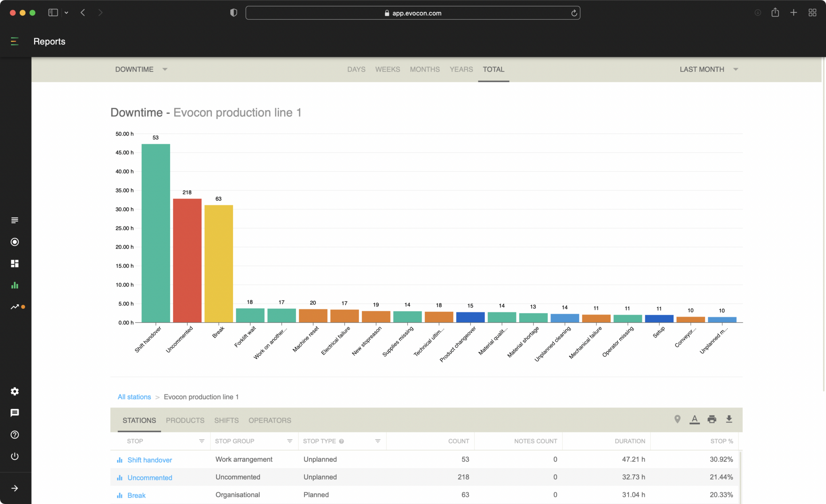Image resolution: width=826 pixels, height=504 pixels.
Task: Open the bar chart reports sidebar icon
Action: coord(15,285)
